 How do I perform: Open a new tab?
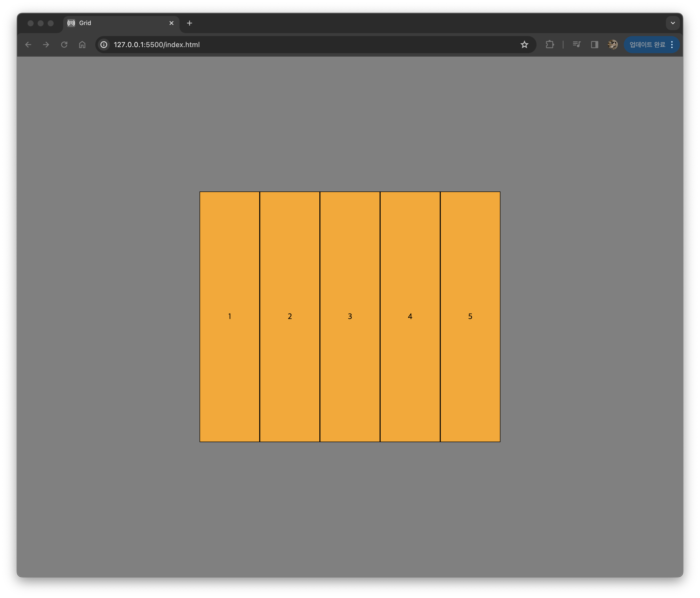click(190, 23)
